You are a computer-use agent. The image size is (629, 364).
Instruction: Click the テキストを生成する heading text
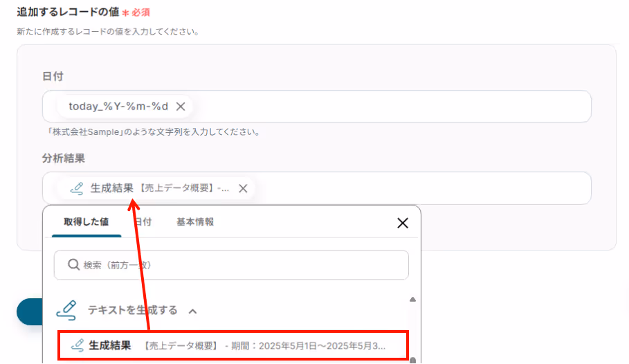(132, 310)
